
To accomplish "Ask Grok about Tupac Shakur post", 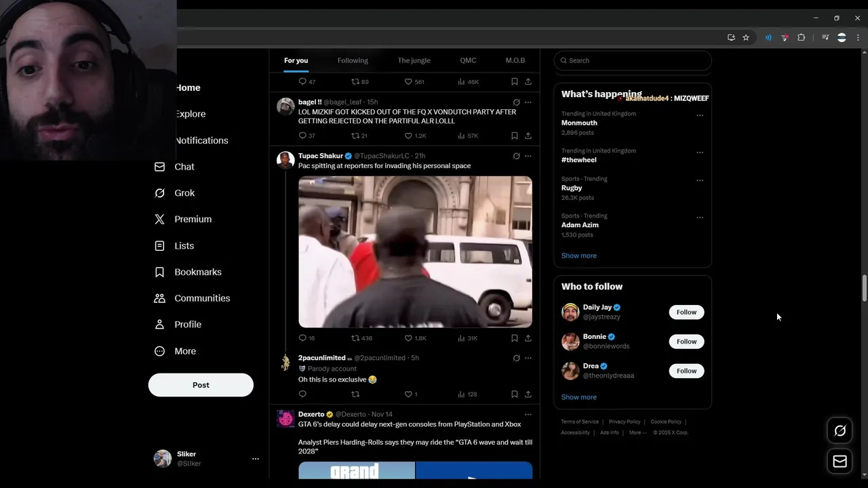I will (516, 156).
